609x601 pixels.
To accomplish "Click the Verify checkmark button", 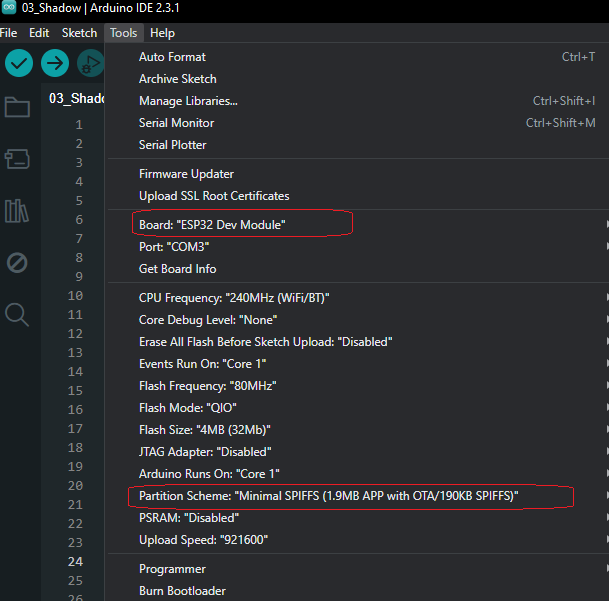I will pyautogui.click(x=19, y=63).
